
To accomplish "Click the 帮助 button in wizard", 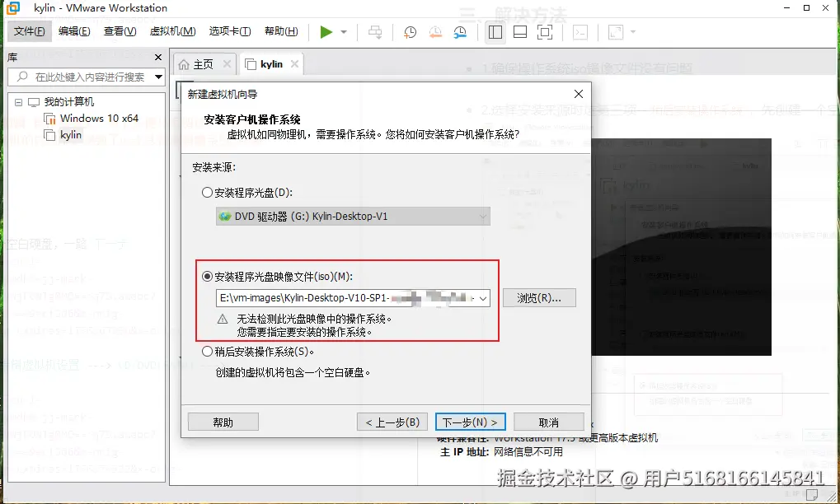I will (x=223, y=422).
